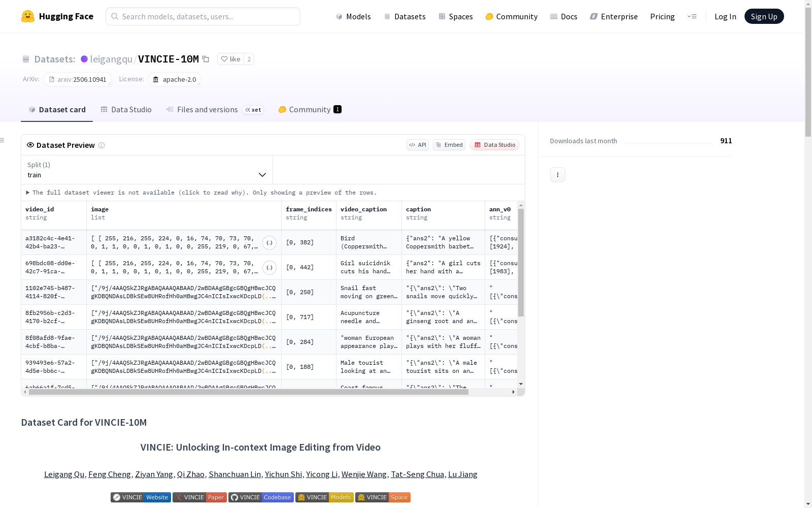Expand the image cell in the 698bdc08 row
812x508 pixels.
click(269, 268)
